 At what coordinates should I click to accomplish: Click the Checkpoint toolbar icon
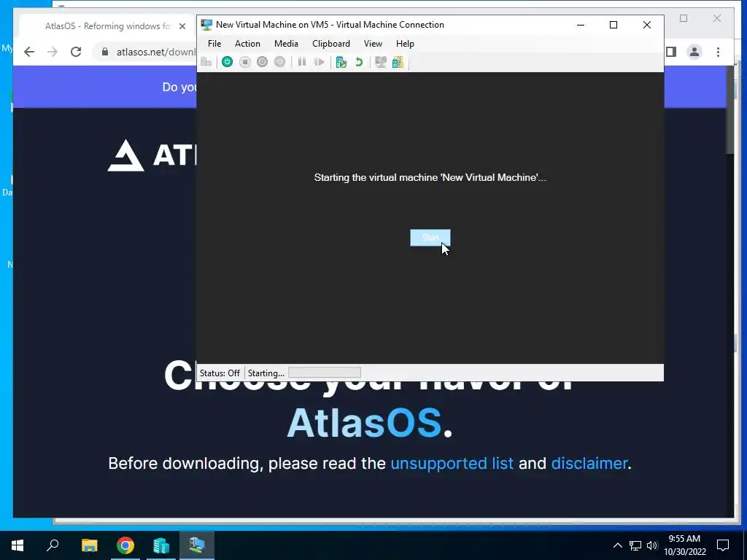(341, 62)
